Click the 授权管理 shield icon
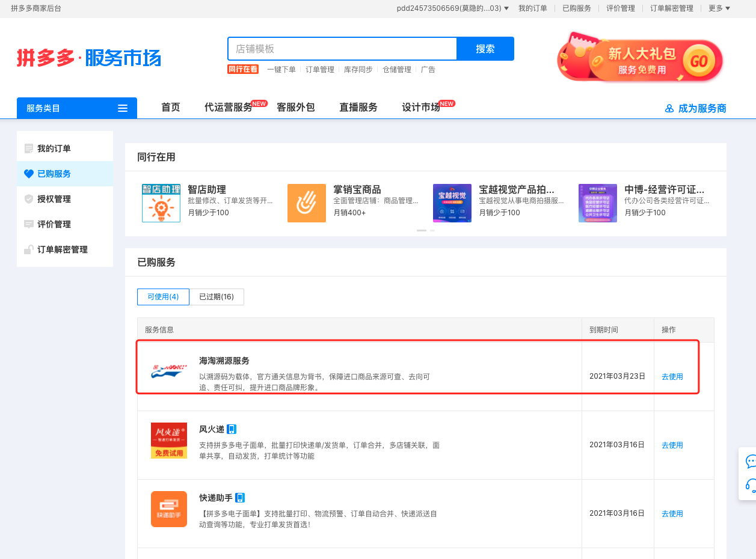This screenshot has width=756, height=559. tap(28, 199)
